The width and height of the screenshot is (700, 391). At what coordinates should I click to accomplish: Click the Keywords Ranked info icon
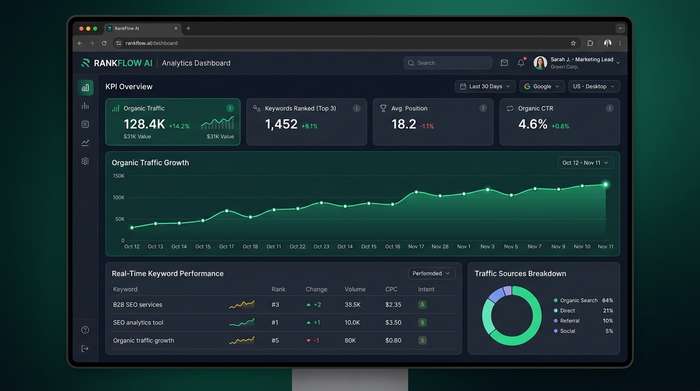[x=356, y=108]
